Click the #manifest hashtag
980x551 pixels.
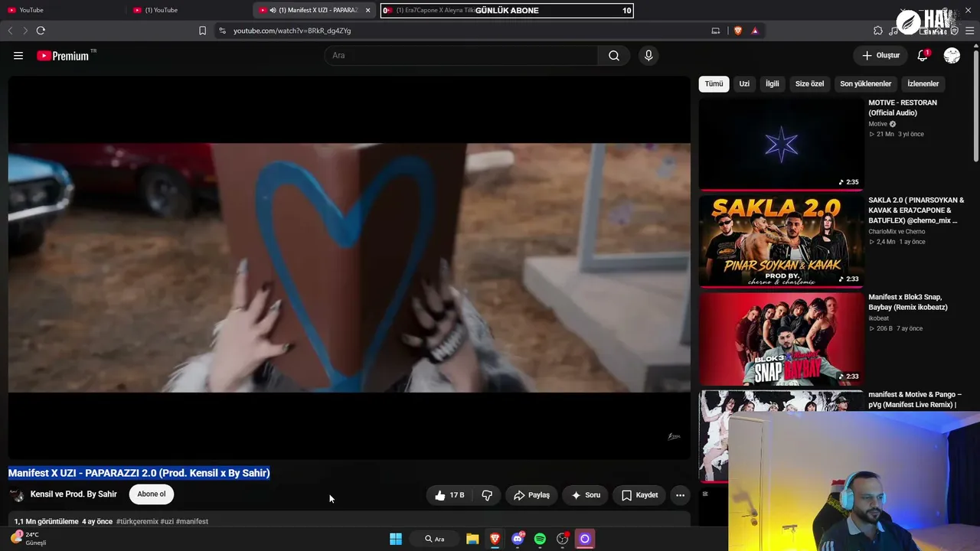192,521
